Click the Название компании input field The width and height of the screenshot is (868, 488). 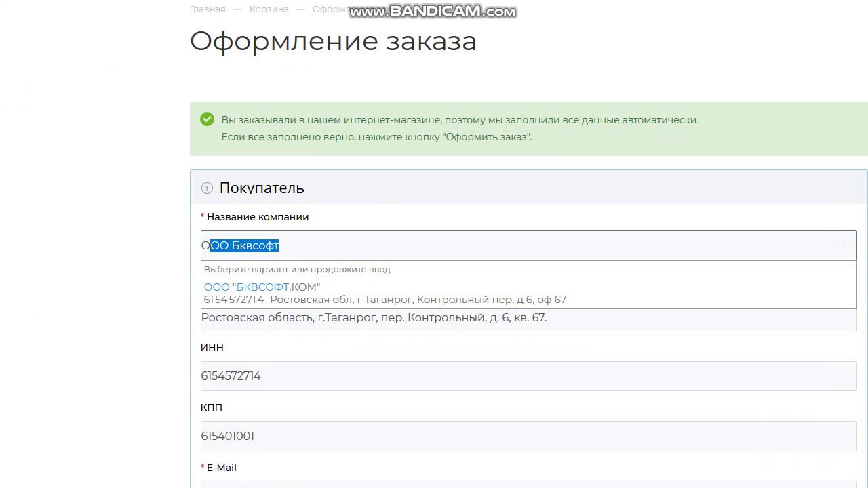[529, 245]
